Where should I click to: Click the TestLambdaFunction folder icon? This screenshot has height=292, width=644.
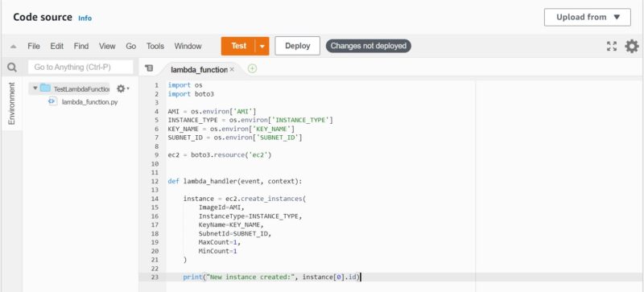[45, 88]
